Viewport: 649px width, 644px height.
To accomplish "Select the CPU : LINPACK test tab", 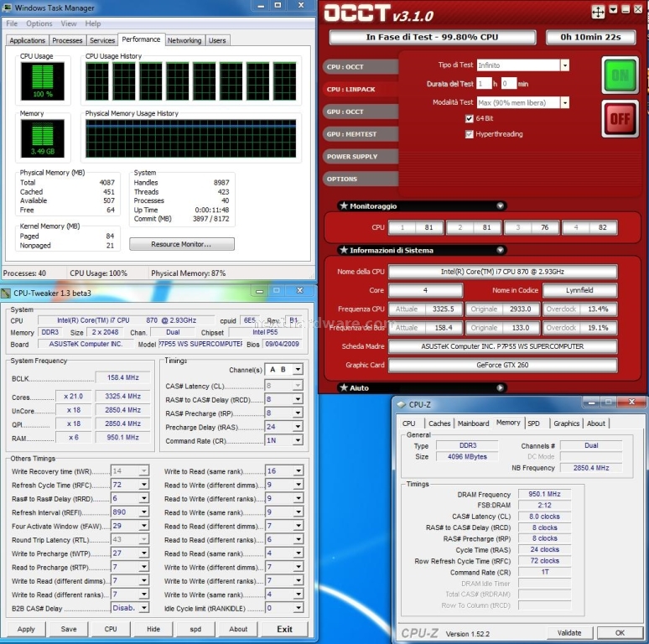I will click(360, 89).
